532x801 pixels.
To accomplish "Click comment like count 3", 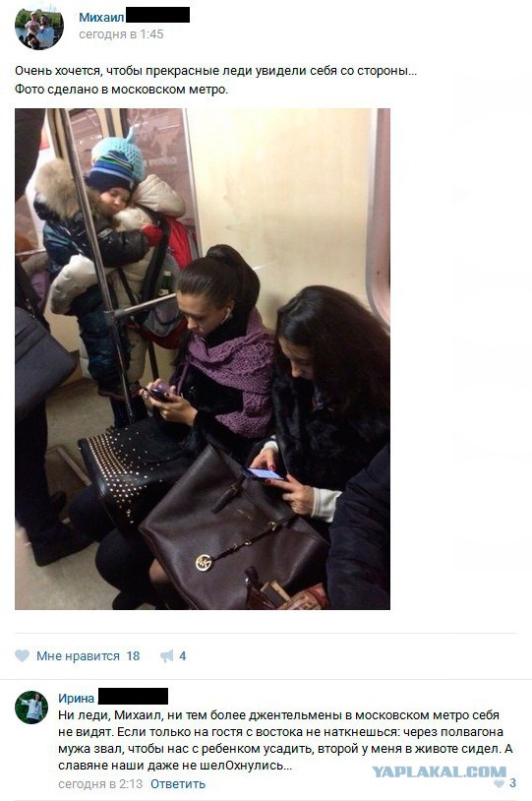I will click(512, 783).
